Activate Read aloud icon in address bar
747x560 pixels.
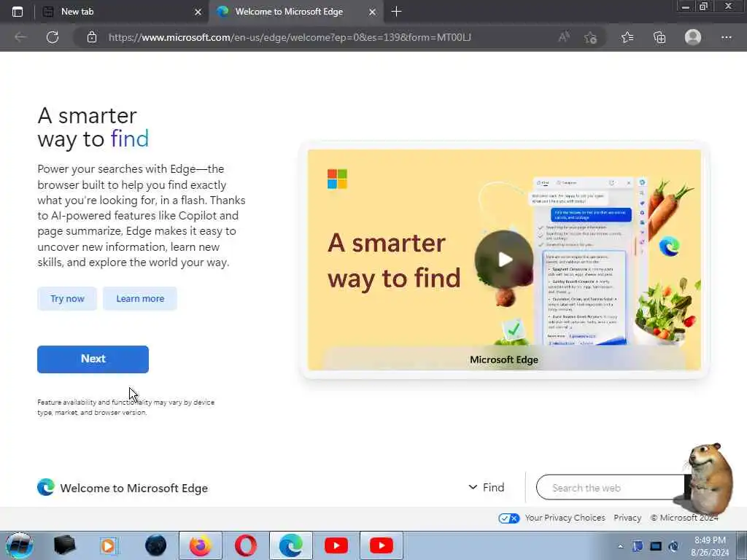564,37
